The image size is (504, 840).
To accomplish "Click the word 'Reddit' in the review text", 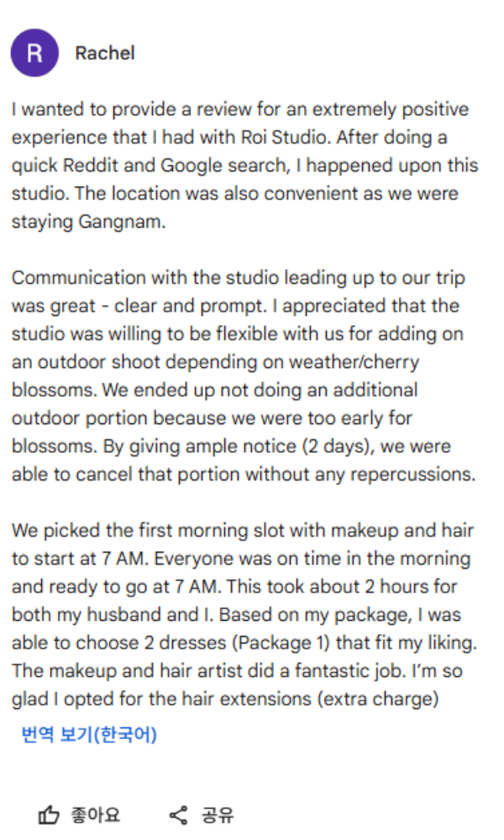I will tap(91, 165).
